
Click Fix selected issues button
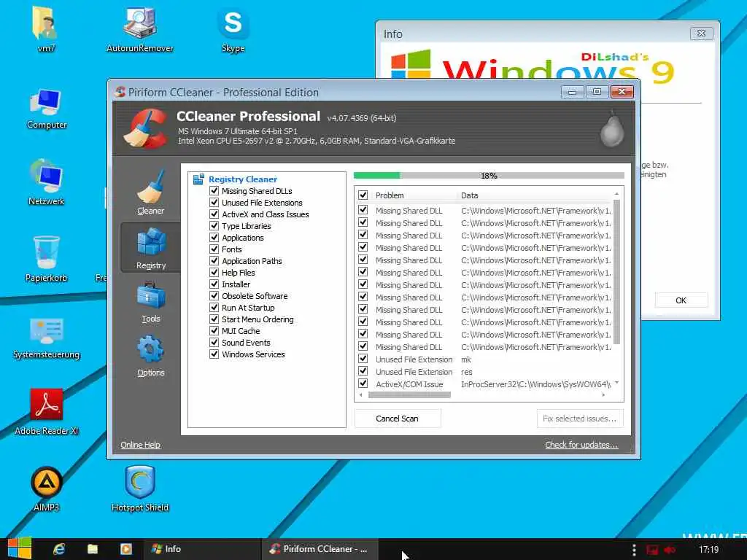tap(580, 419)
